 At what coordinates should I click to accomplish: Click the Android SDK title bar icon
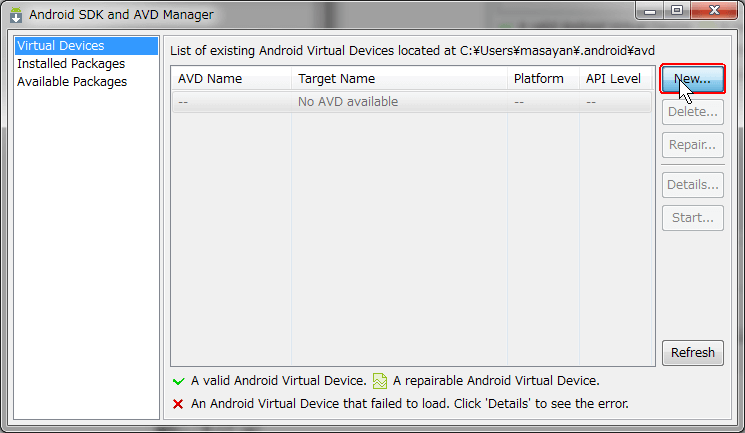(x=15, y=15)
